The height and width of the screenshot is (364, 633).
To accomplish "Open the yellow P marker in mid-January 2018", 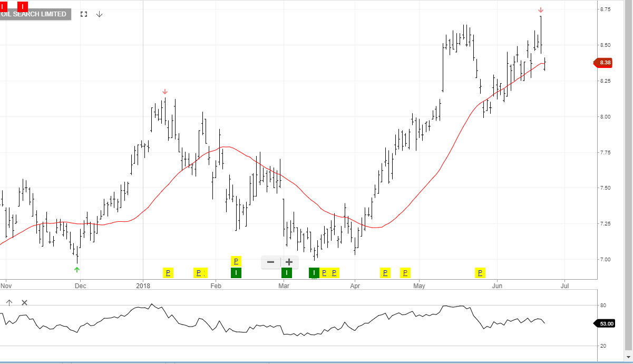I will tap(168, 272).
